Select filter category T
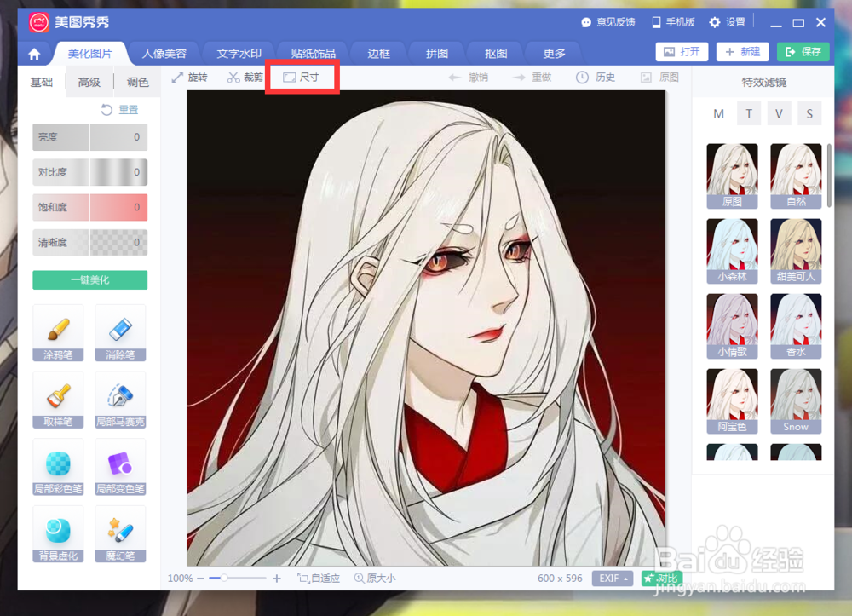This screenshot has width=852, height=616. click(x=749, y=114)
